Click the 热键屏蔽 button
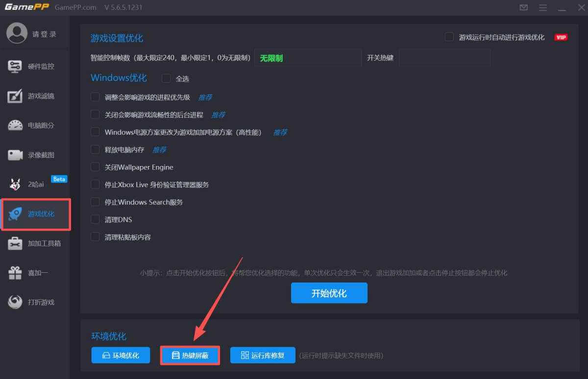Image resolution: width=588 pixels, height=379 pixels. pyautogui.click(x=190, y=355)
